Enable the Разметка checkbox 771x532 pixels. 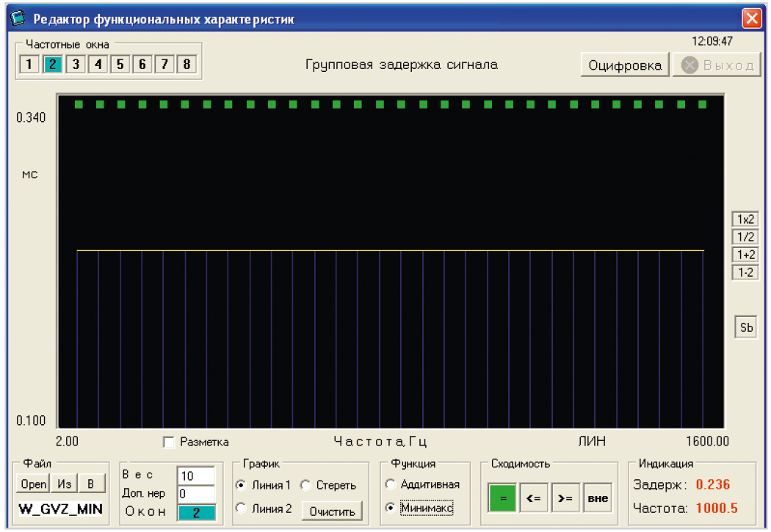(x=169, y=442)
